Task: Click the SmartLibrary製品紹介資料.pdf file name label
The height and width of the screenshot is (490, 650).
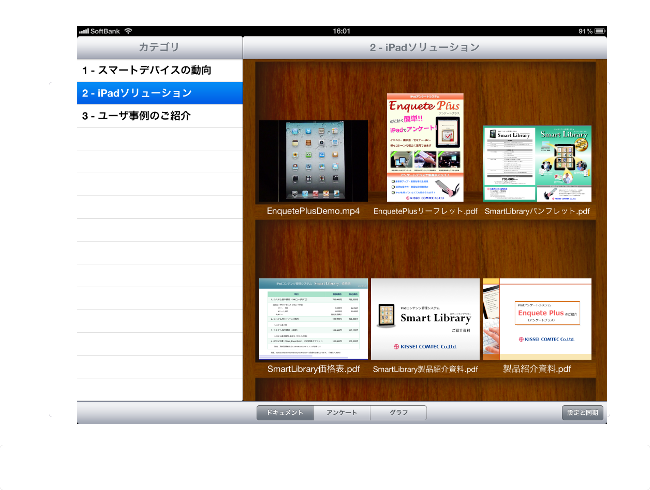Action: tap(425, 369)
